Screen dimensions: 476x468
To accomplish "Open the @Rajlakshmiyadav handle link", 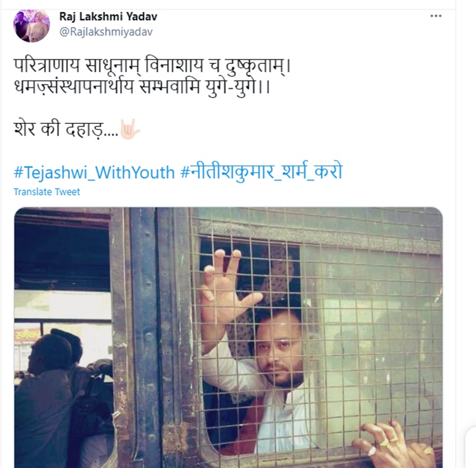I will point(106,31).
